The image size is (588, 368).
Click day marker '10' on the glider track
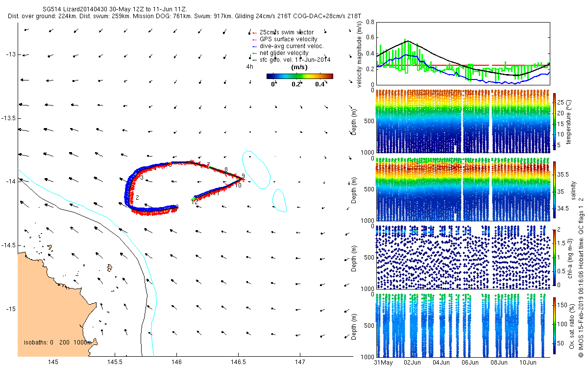pos(238,185)
